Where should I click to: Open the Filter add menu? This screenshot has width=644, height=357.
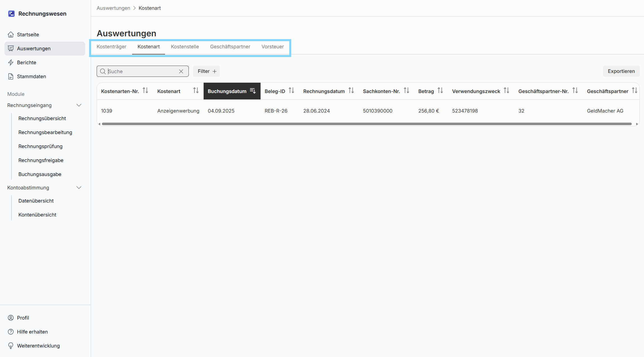[x=206, y=71]
